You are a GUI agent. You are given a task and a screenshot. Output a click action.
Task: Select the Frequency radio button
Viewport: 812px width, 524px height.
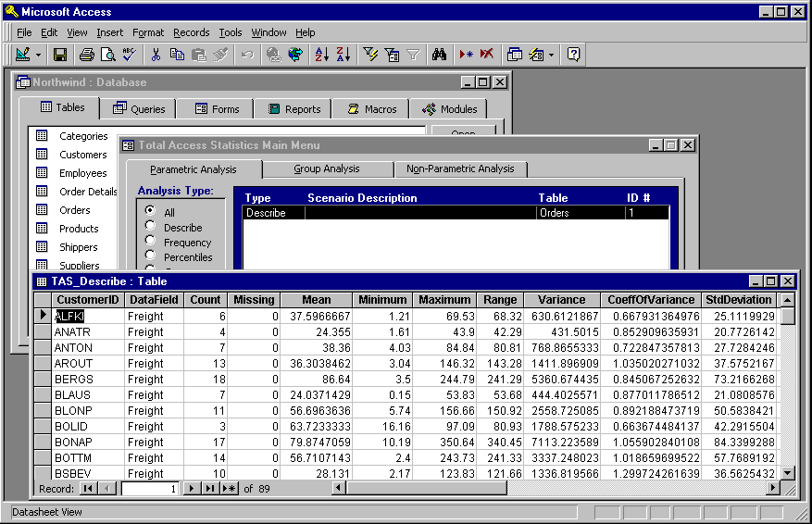coord(150,241)
